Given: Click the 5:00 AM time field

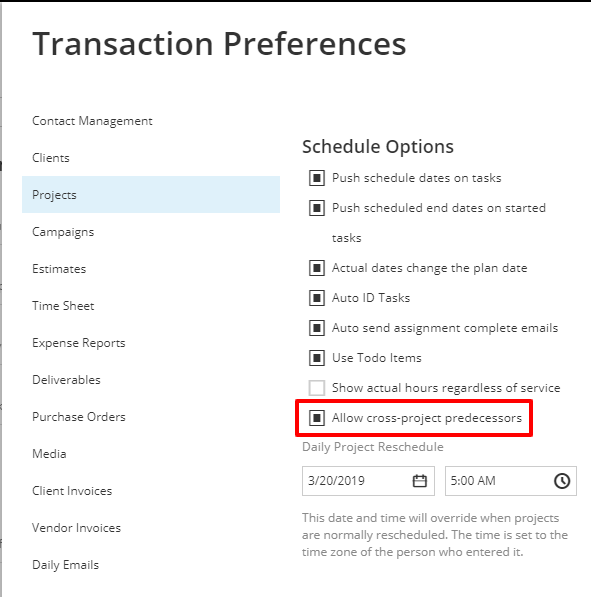Looking at the screenshot, I should pos(511,481).
